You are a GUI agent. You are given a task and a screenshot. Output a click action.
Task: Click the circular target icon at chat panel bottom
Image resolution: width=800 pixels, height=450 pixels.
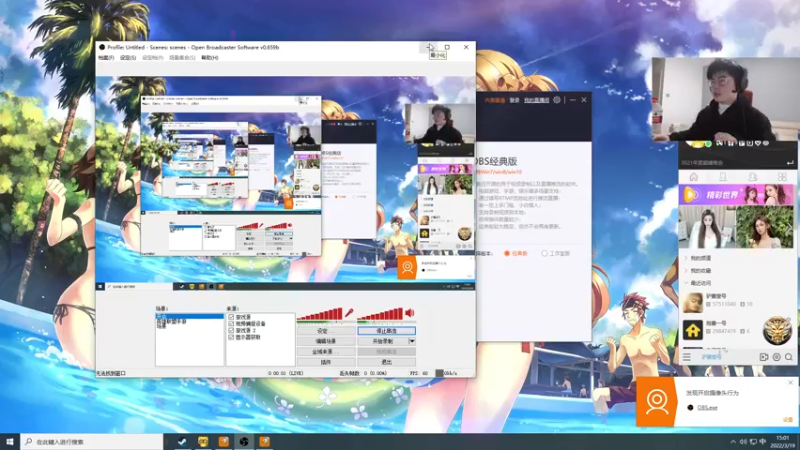coord(777,357)
